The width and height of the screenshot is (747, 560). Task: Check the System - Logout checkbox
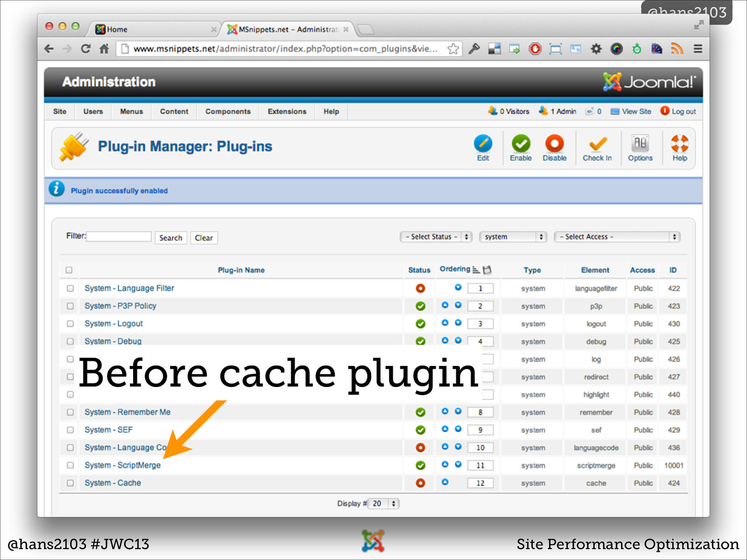(x=70, y=324)
